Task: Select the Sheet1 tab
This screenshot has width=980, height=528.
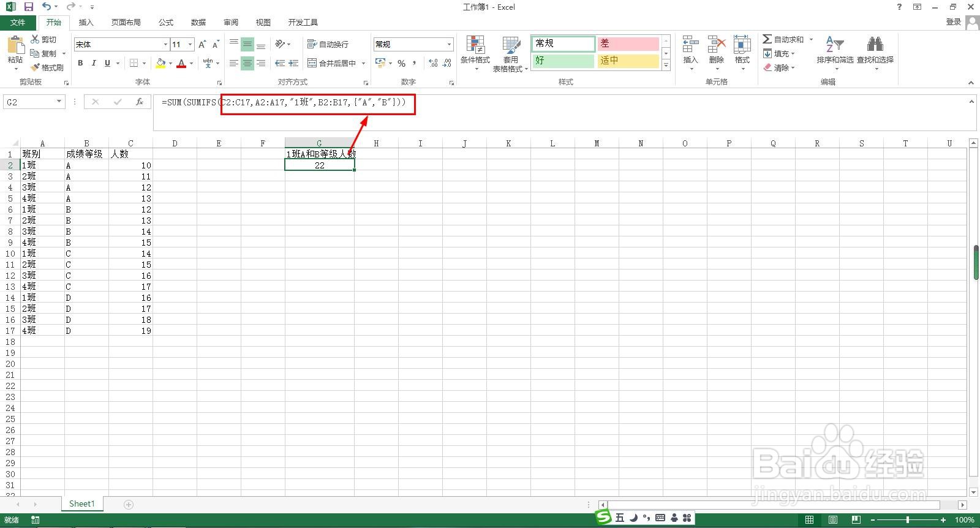Action: coord(82,503)
